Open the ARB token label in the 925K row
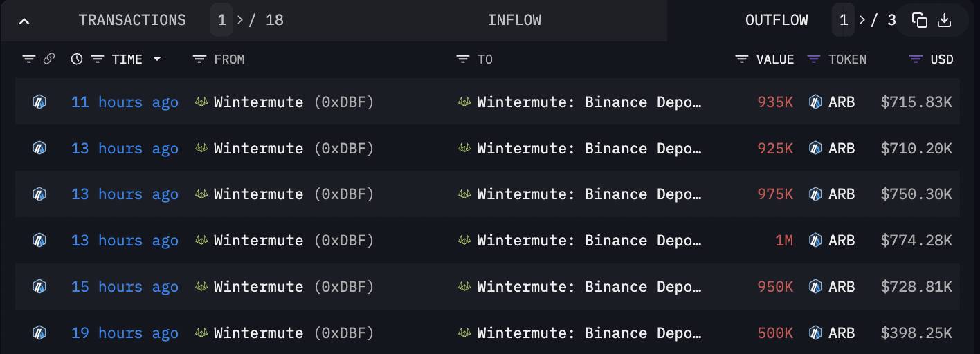 pyautogui.click(x=842, y=148)
